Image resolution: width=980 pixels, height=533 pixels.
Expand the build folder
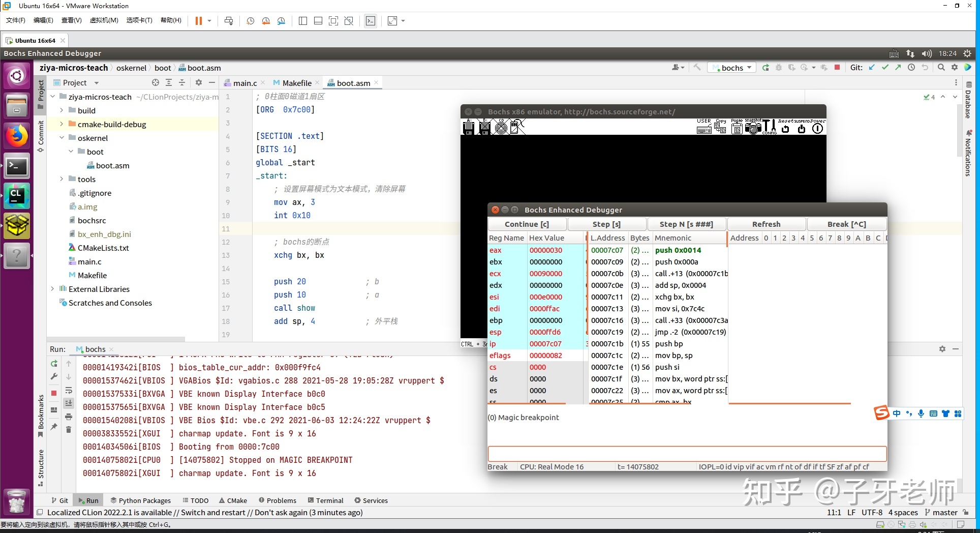point(62,110)
